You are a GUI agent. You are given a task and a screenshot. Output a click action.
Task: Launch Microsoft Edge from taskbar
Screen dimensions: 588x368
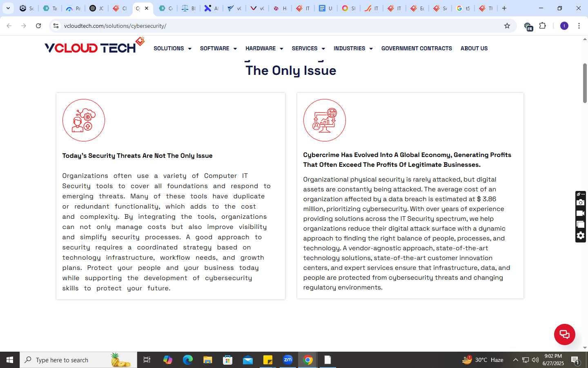point(187,360)
